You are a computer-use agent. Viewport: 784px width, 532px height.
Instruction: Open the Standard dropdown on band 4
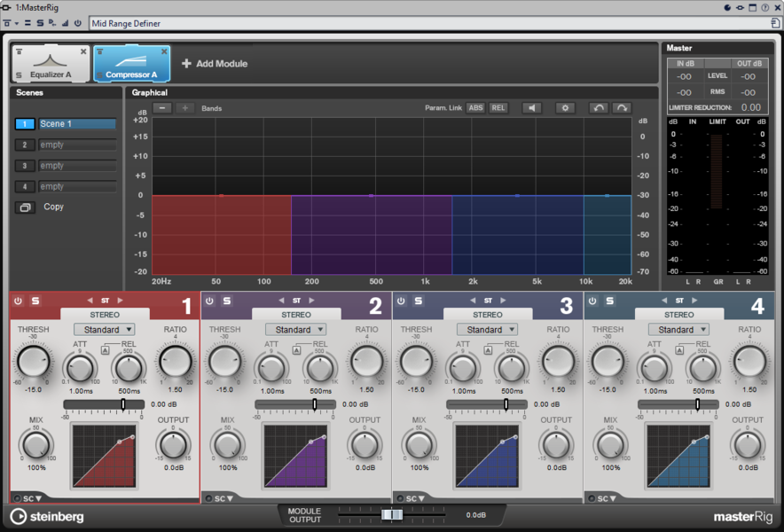(678, 330)
